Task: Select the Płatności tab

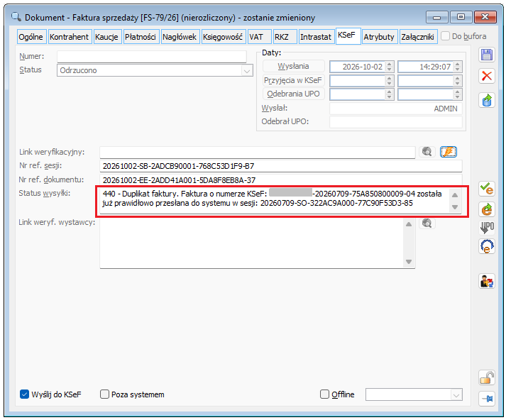Action: coord(140,37)
